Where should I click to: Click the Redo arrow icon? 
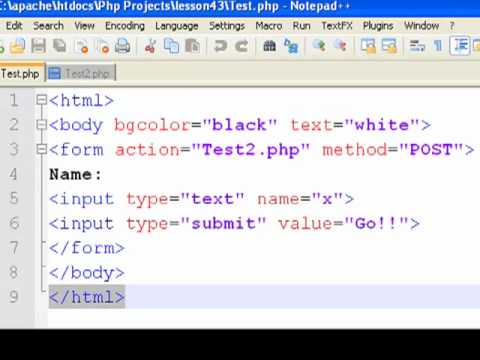(x=241, y=46)
